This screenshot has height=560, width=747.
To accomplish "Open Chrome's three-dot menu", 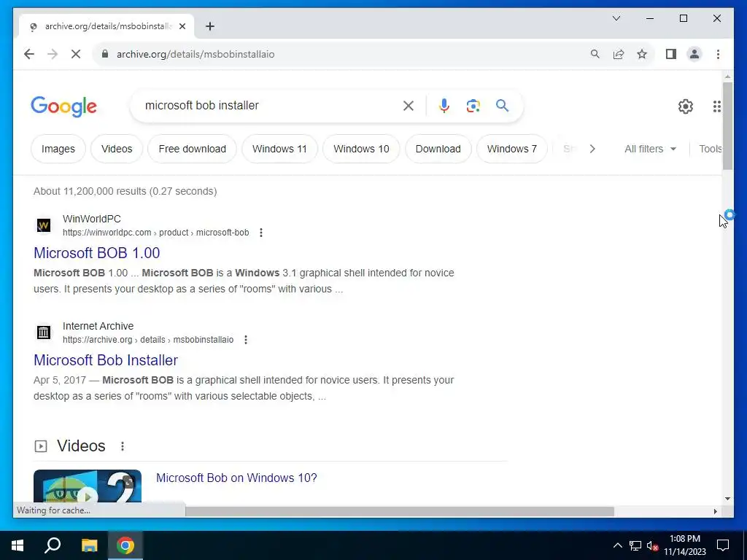I will [718, 54].
